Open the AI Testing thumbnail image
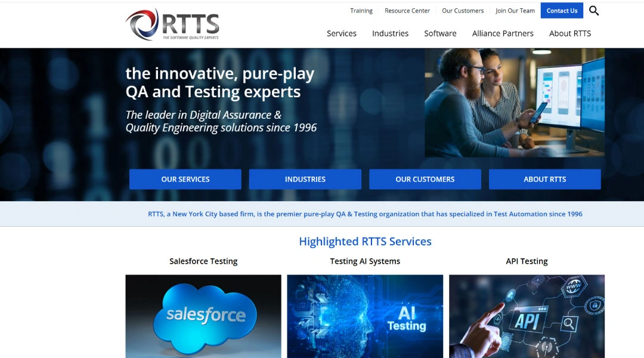 click(365, 316)
